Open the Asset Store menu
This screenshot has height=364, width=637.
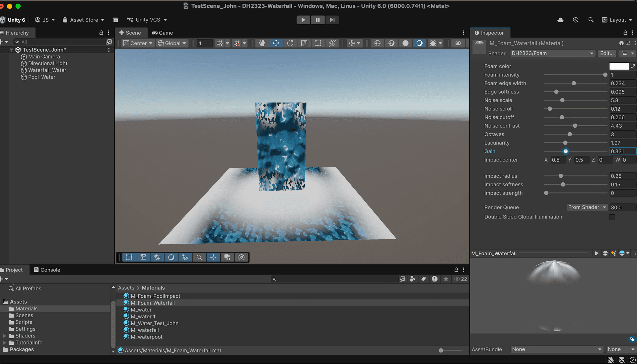84,20
